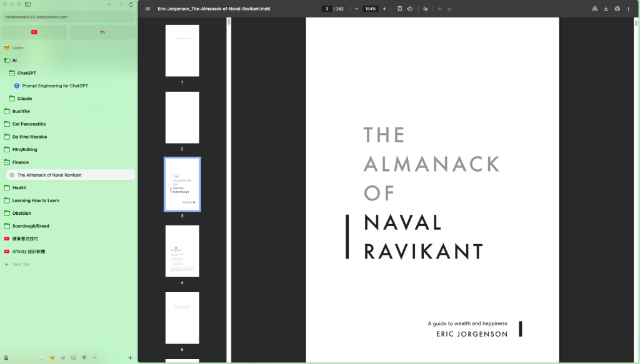
Task: Click the page number input field
Action: [326, 9]
